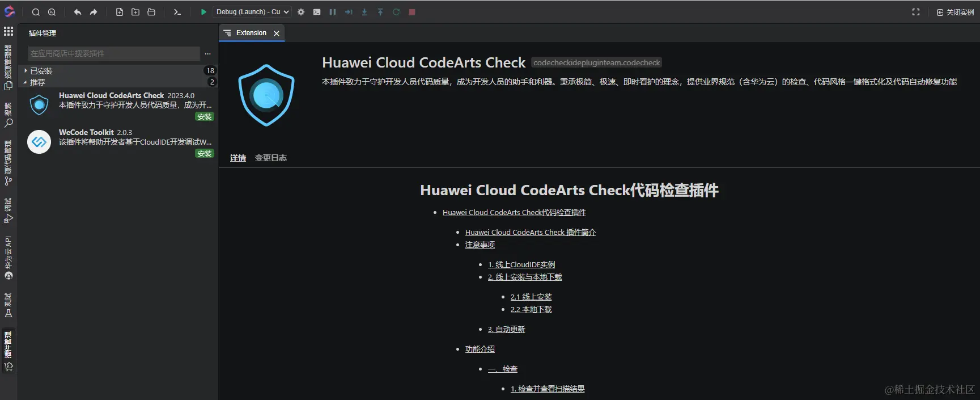The image size is (980, 400).
Task: Open a new terminal with the prompt icon
Action: pyautogui.click(x=177, y=12)
